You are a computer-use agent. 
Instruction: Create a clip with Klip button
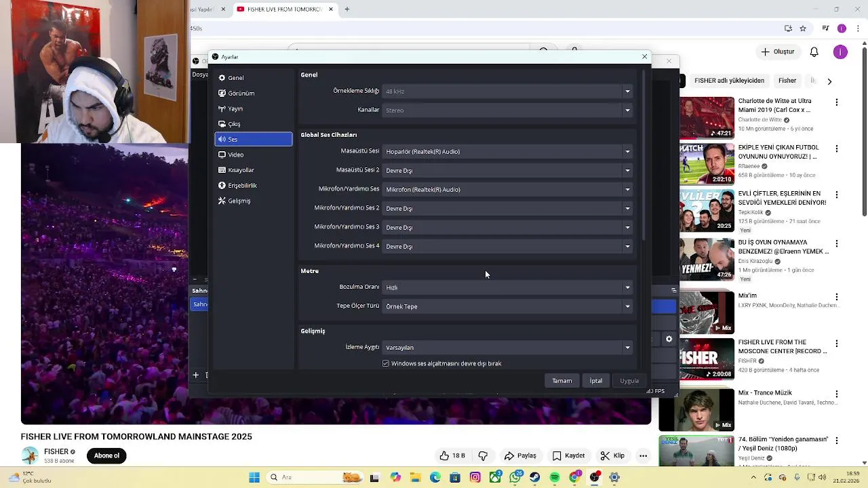(612, 455)
